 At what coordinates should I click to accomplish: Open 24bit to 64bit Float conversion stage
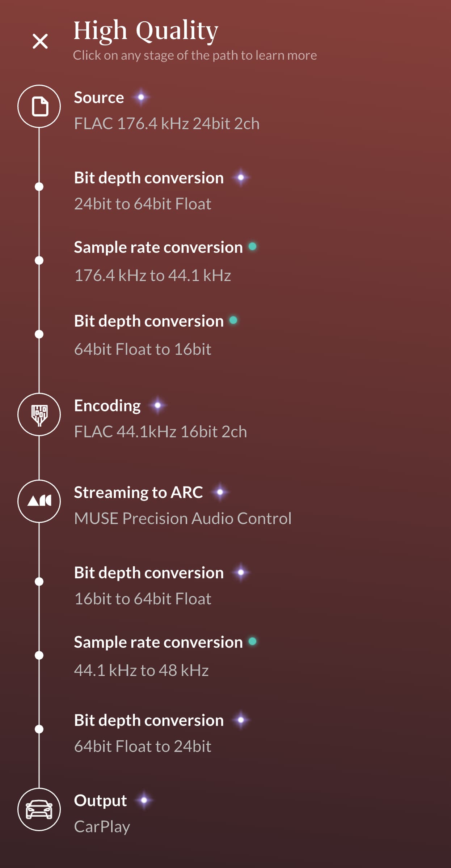click(x=162, y=191)
